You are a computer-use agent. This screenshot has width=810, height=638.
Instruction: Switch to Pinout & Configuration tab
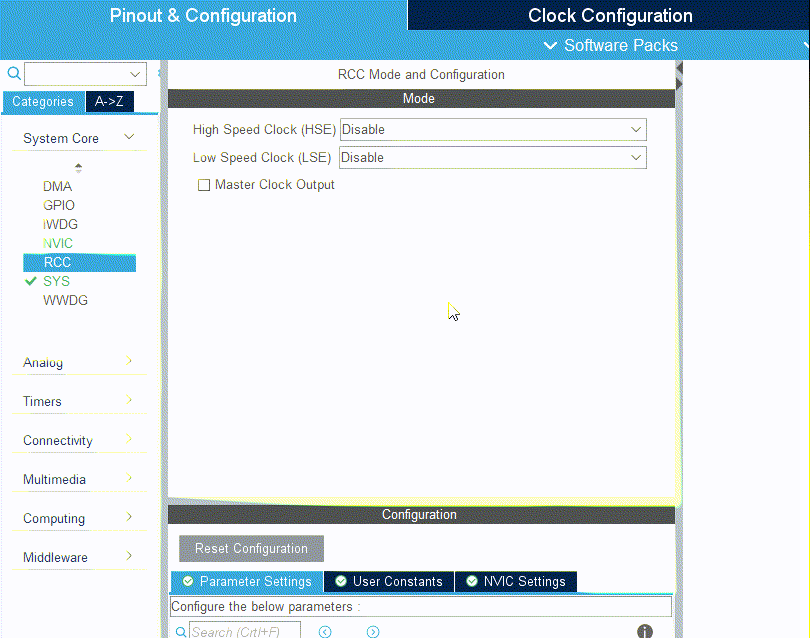pos(204,15)
